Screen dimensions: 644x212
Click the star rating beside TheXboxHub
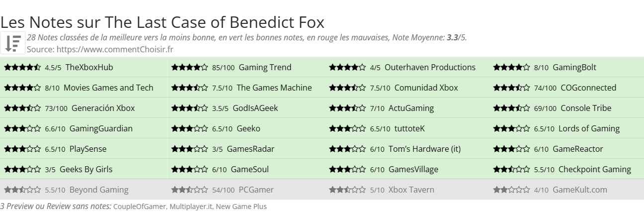(22, 67)
